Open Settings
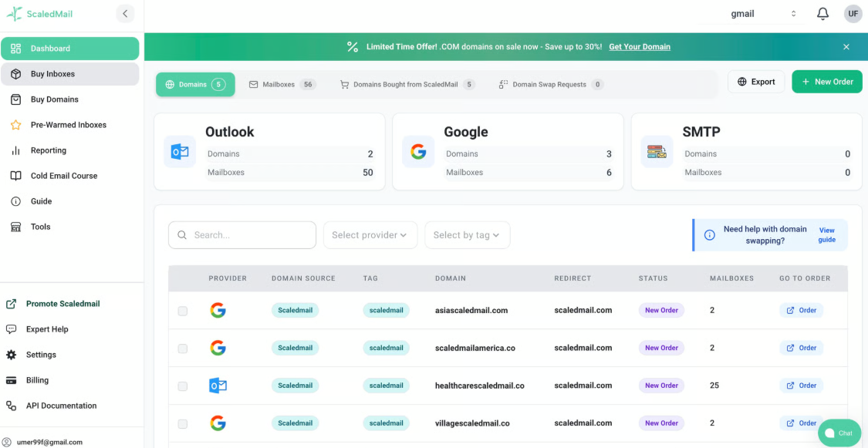This screenshot has width=868, height=448. [x=31, y=355]
